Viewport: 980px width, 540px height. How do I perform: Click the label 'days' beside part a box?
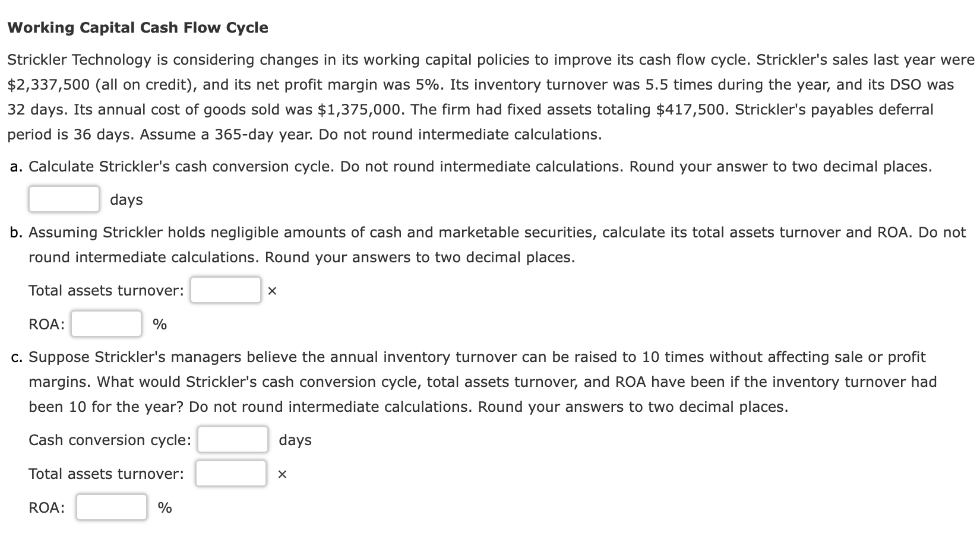click(125, 199)
